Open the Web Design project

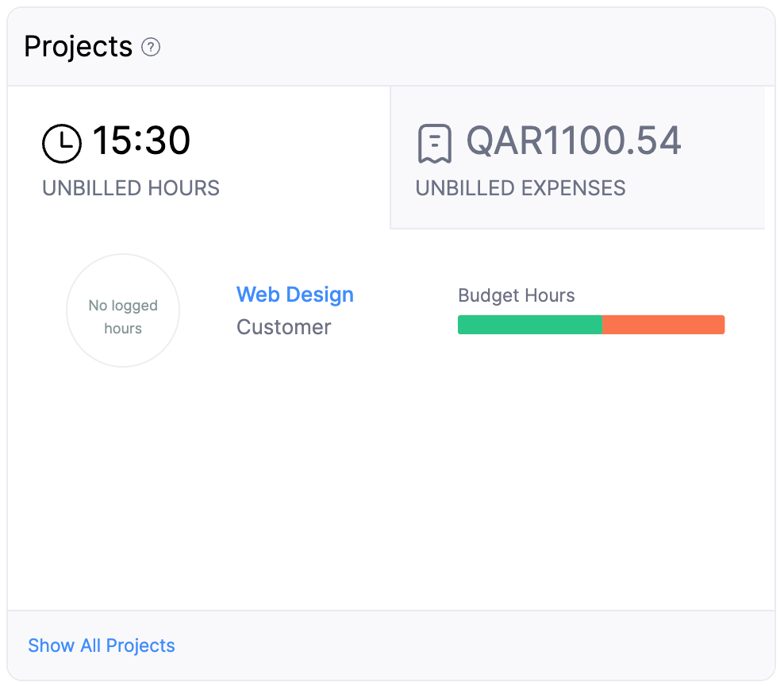coord(294,295)
